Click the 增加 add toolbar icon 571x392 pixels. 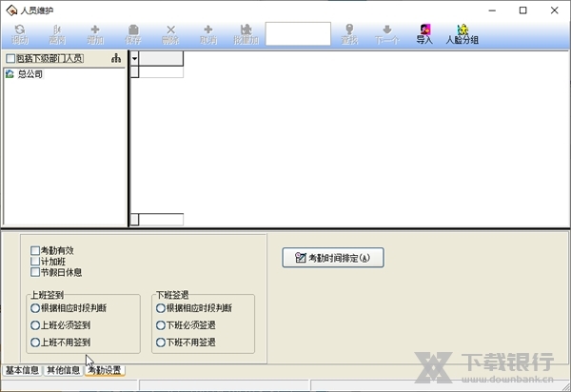point(95,34)
